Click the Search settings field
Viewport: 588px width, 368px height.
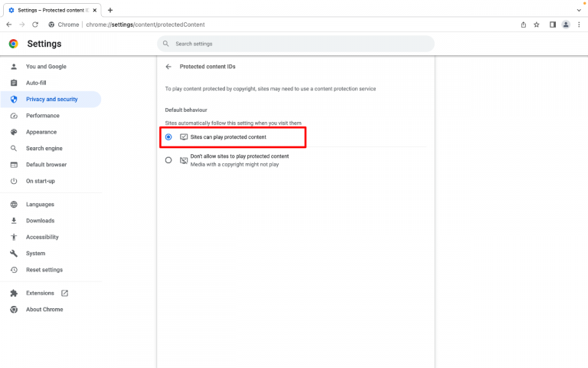[x=296, y=44]
